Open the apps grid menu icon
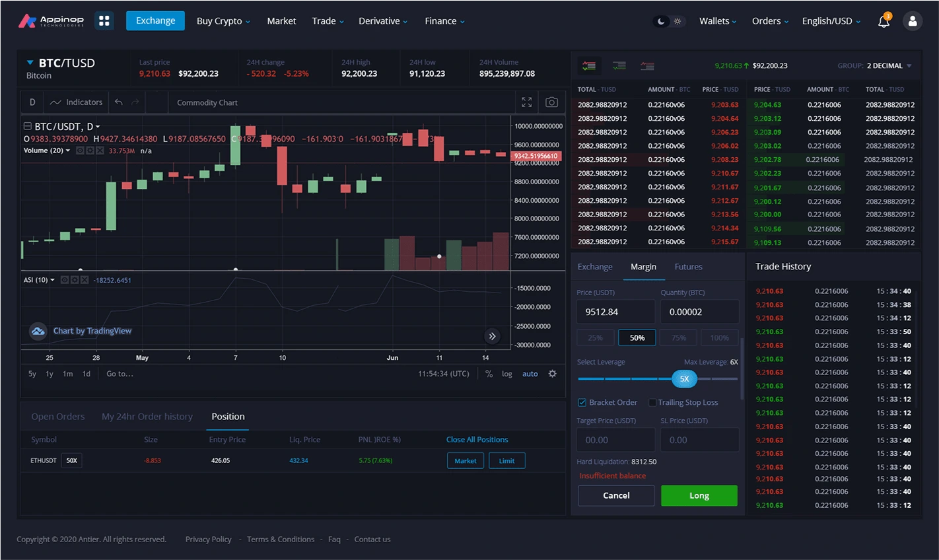 click(104, 20)
